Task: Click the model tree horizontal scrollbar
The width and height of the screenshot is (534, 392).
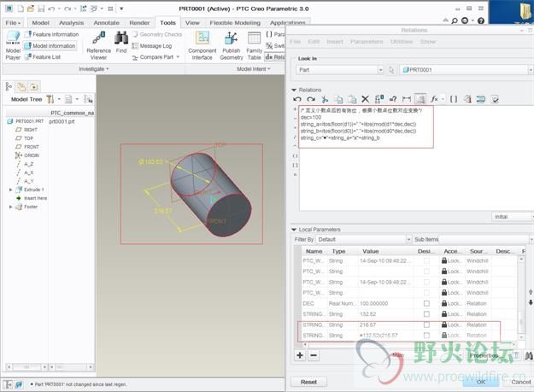Action: click(x=26, y=367)
